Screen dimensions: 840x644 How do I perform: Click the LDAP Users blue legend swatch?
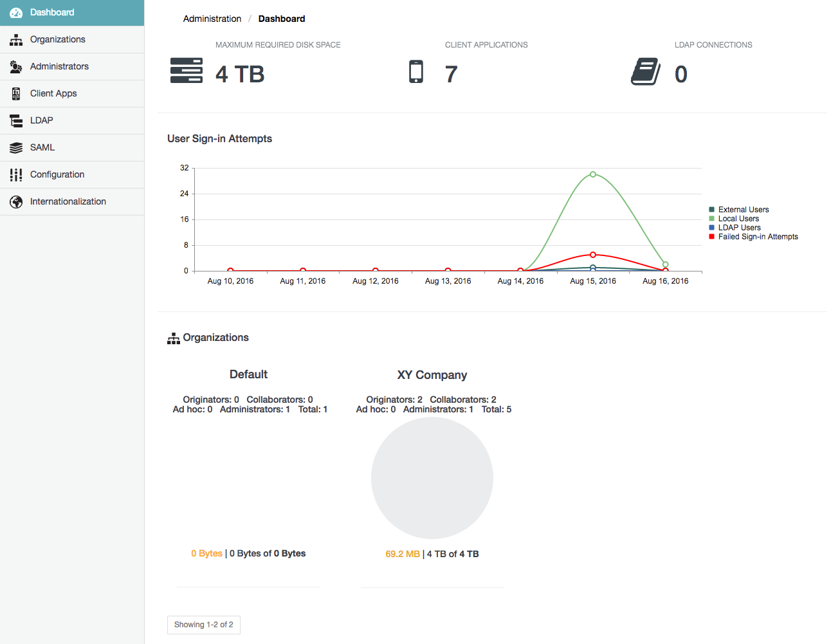tap(711, 228)
